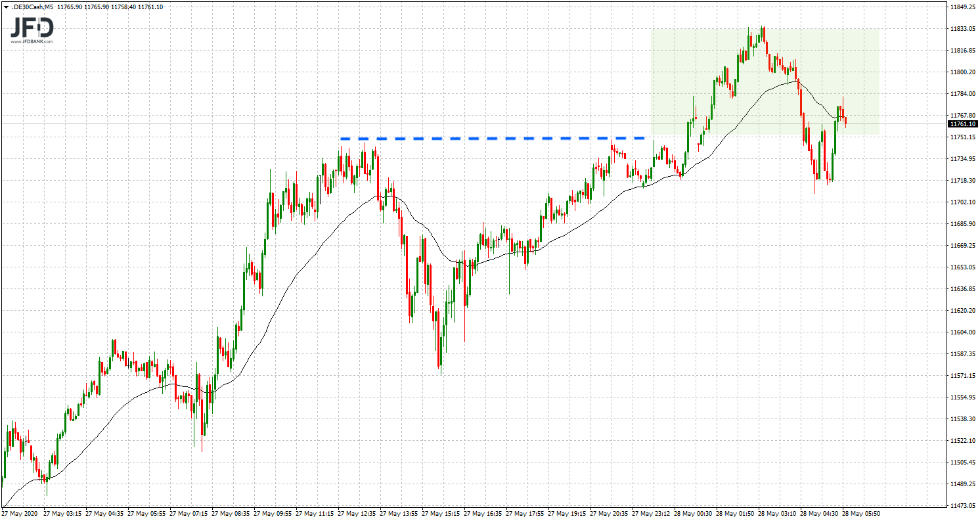
Task: Click the 11702.10 price axis label
Action: coord(962,202)
